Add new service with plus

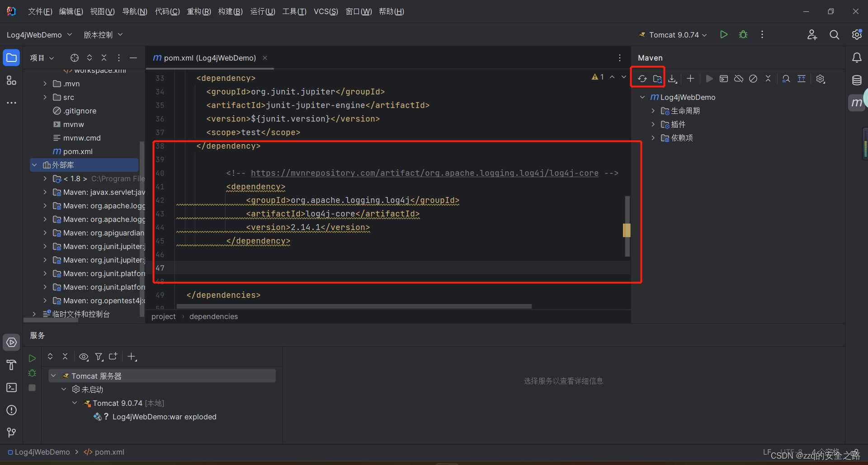[x=132, y=357]
